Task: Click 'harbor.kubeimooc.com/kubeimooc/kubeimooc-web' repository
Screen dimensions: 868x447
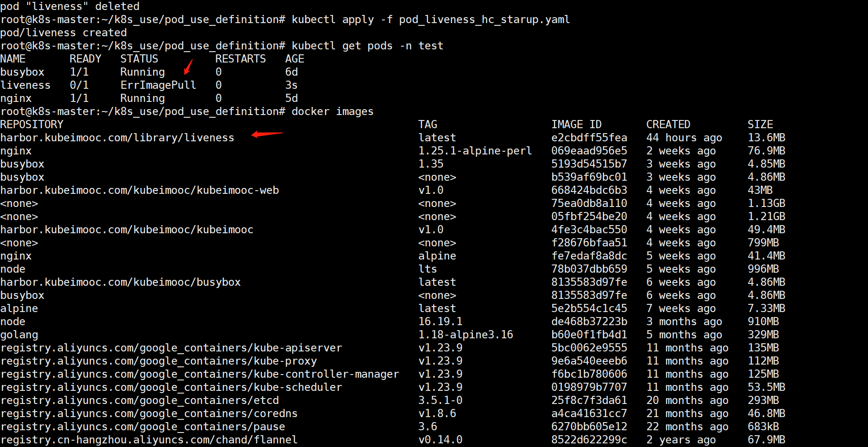Action: [139, 190]
